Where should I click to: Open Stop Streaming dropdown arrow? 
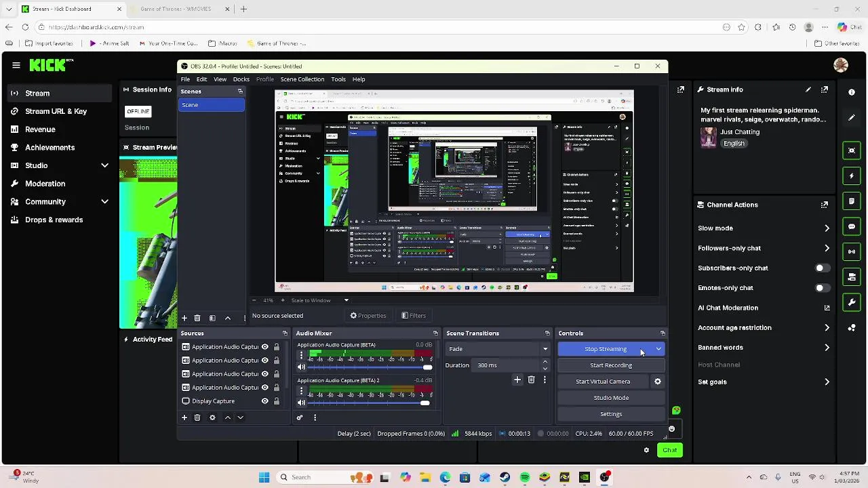[x=658, y=349]
